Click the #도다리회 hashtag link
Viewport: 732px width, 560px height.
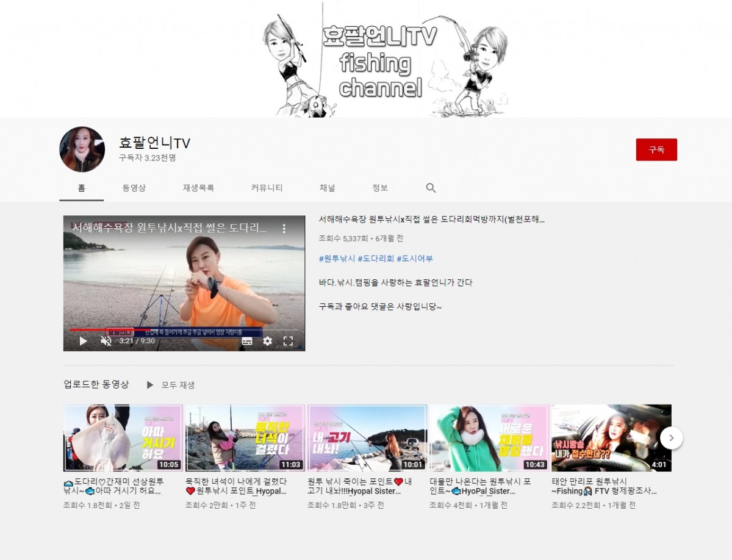(x=375, y=259)
